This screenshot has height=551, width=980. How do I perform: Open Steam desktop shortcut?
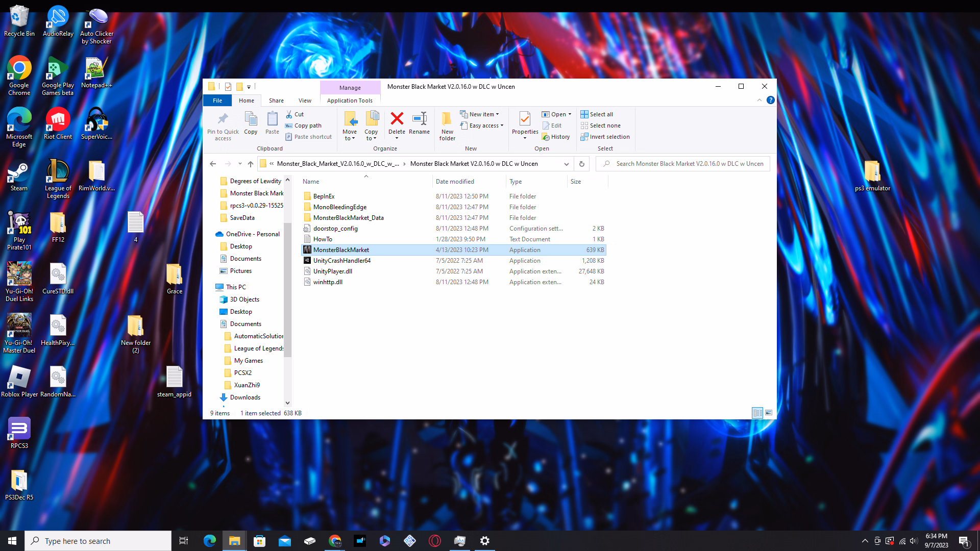point(19,177)
